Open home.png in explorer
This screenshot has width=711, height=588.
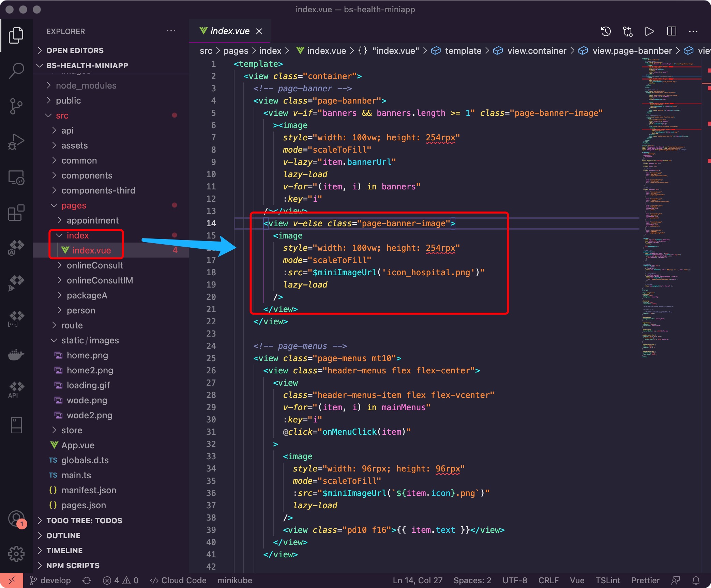111,355
